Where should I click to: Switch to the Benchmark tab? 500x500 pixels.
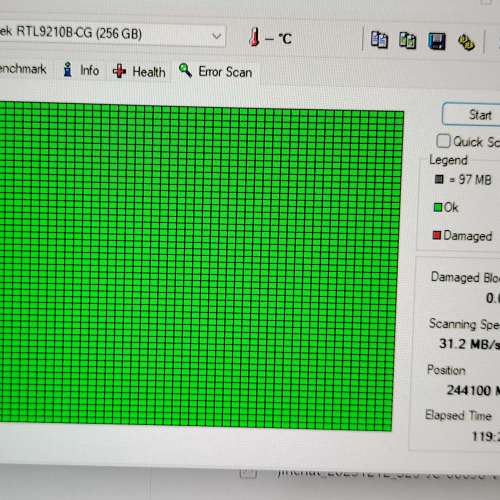pyautogui.click(x=23, y=69)
